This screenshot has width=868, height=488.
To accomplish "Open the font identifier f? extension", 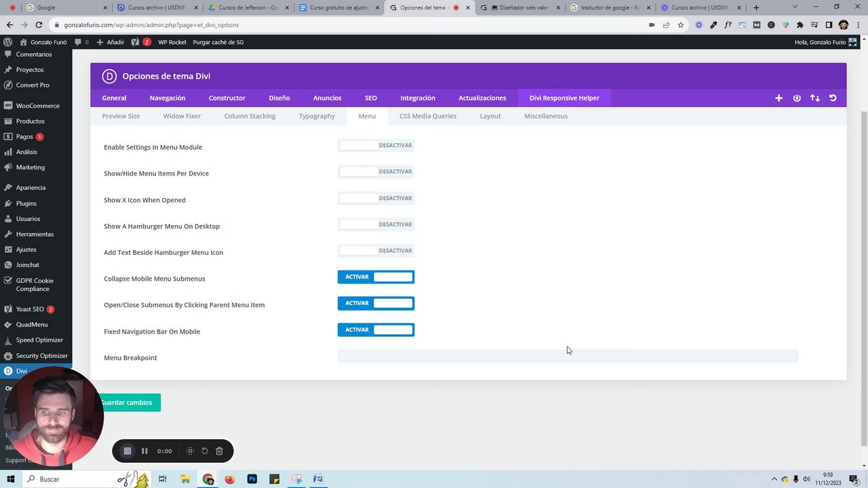I will pos(728,25).
